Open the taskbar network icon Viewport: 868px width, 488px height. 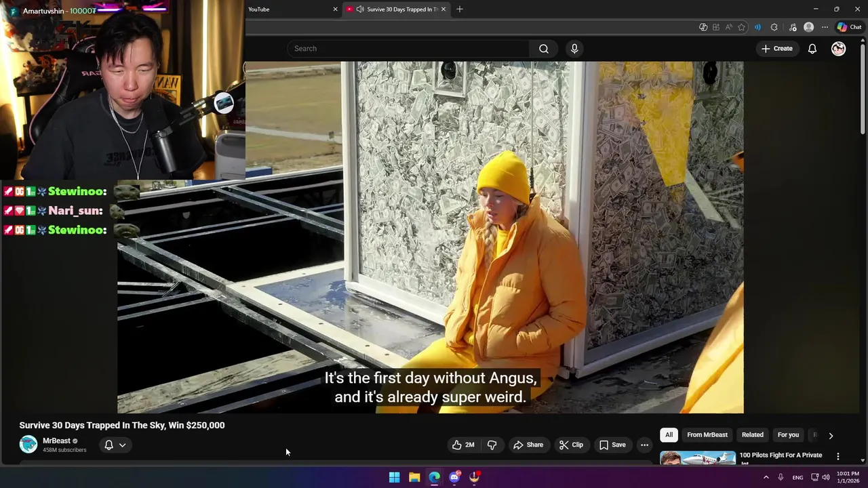[814, 477]
